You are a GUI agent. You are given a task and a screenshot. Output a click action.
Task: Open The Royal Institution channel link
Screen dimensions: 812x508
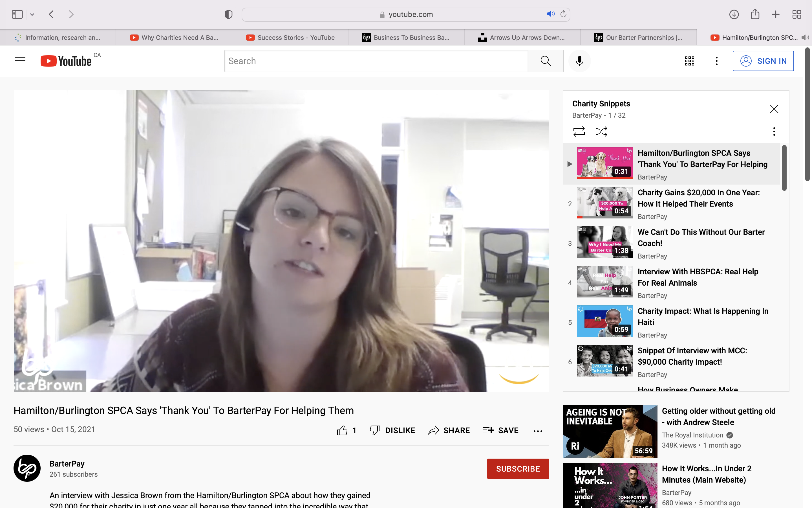[692, 435]
